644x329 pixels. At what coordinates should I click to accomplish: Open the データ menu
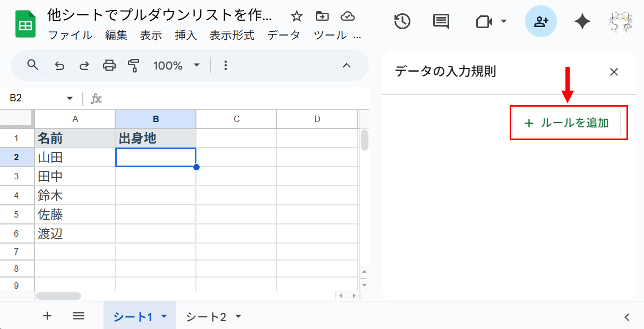coord(284,36)
